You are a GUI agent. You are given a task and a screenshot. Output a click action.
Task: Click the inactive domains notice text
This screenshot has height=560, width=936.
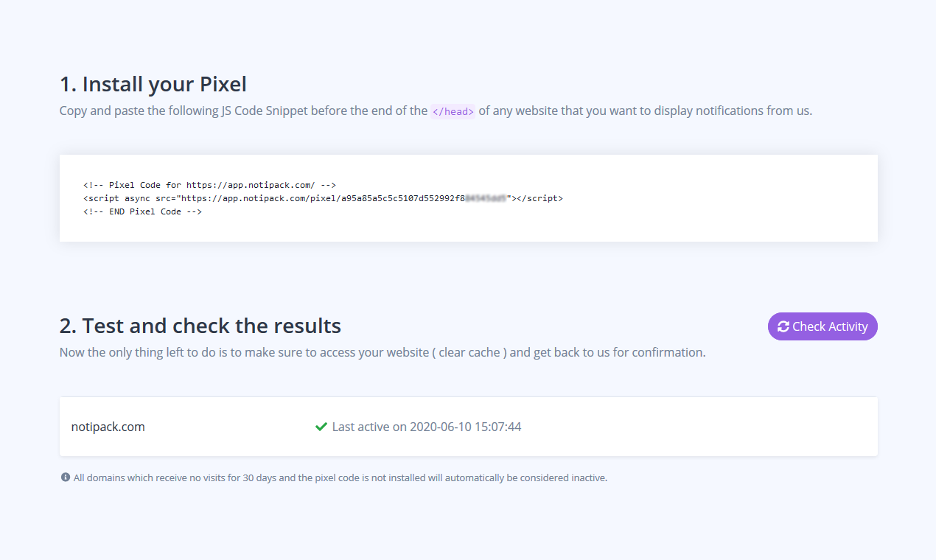pyautogui.click(x=339, y=477)
